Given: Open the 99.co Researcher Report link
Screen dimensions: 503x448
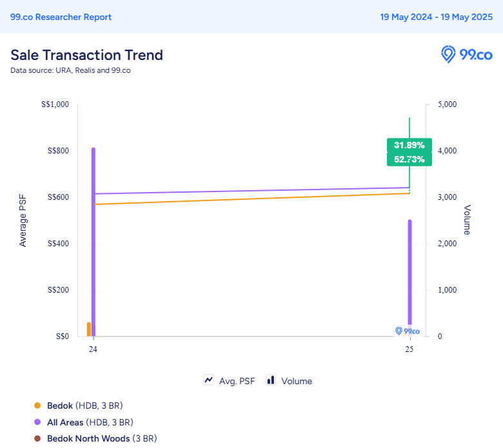Looking at the screenshot, I should (x=61, y=17).
